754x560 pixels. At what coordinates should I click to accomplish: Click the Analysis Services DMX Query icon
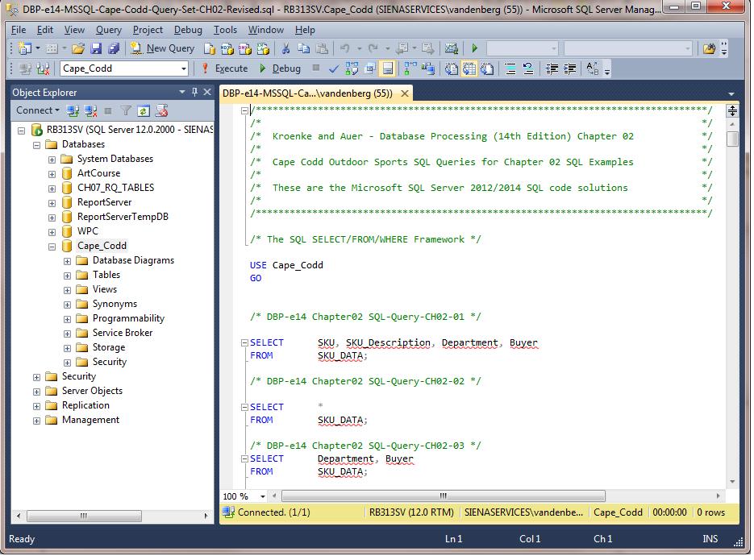(245, 48)
